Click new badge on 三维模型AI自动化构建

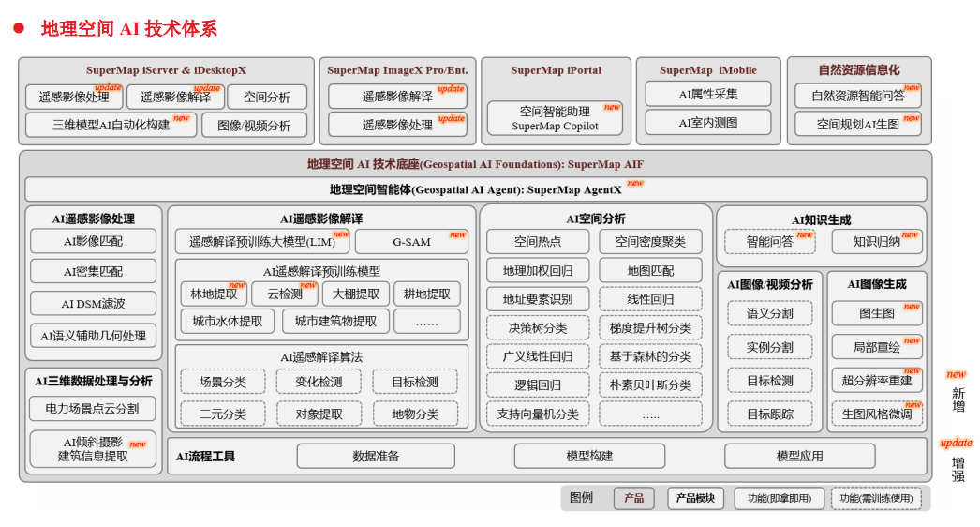click(181, 118)
